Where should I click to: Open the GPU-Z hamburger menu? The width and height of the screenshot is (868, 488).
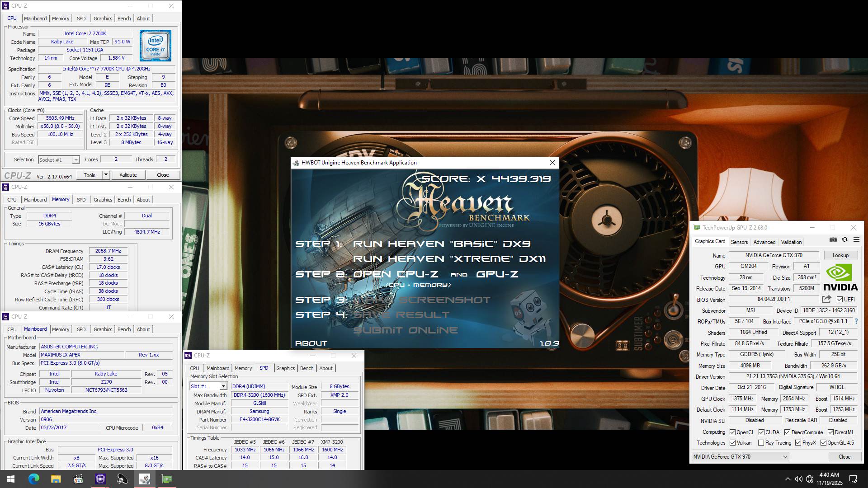(856, 240)
